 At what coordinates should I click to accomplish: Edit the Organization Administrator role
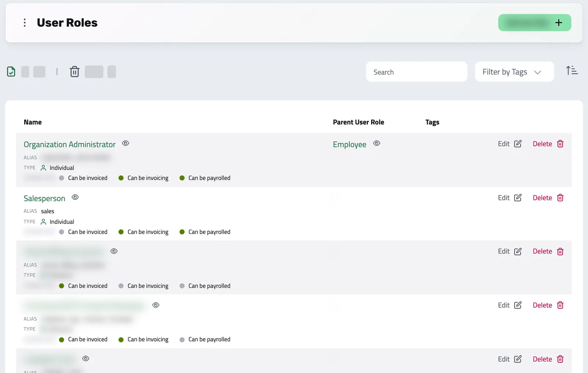point(510,144)
